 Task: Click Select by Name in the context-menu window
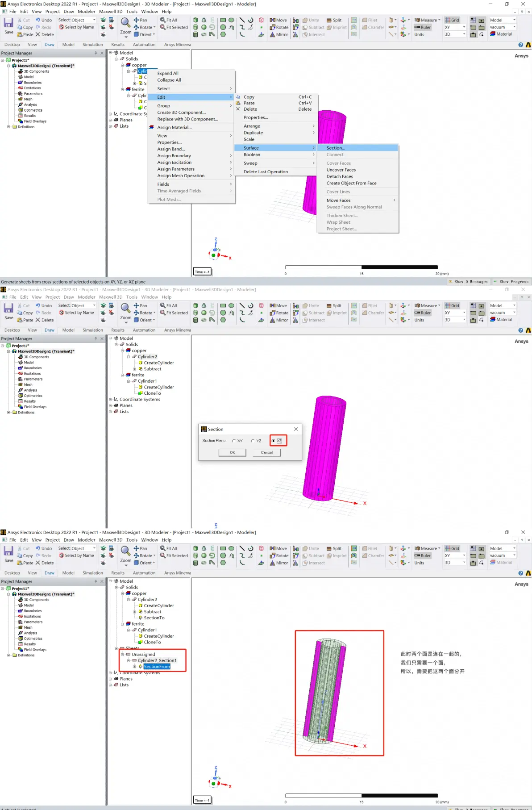[x=76, y=27]
